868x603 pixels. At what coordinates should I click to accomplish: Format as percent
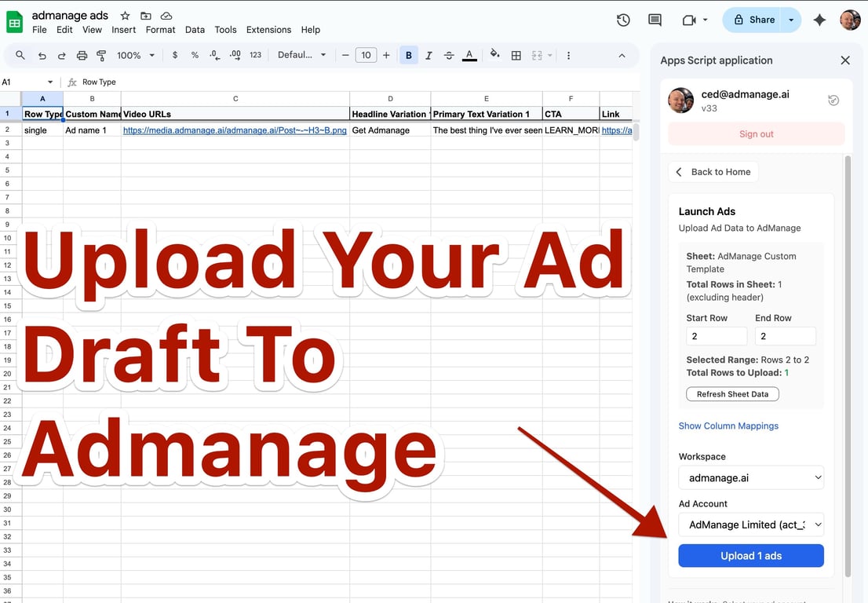point(195,56)
